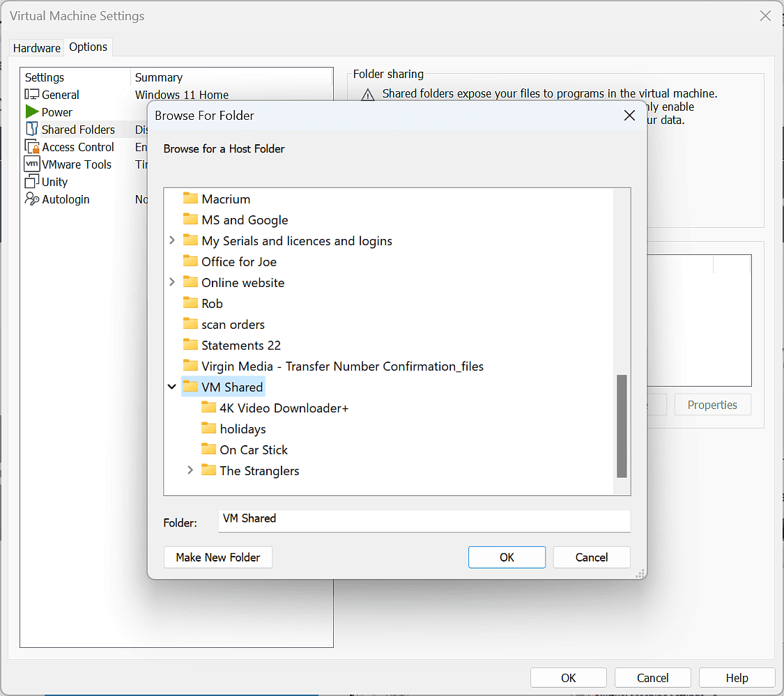Click the Unity settings icon
The height and width of the screenshot is (696, 784).
(x=31, y=181)
